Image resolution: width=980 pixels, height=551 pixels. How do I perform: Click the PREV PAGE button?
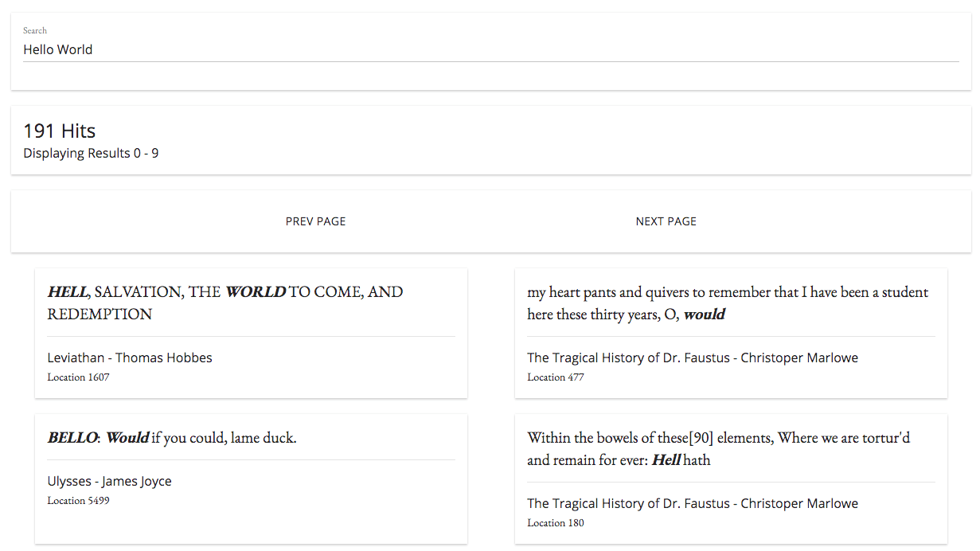[315, 221]
